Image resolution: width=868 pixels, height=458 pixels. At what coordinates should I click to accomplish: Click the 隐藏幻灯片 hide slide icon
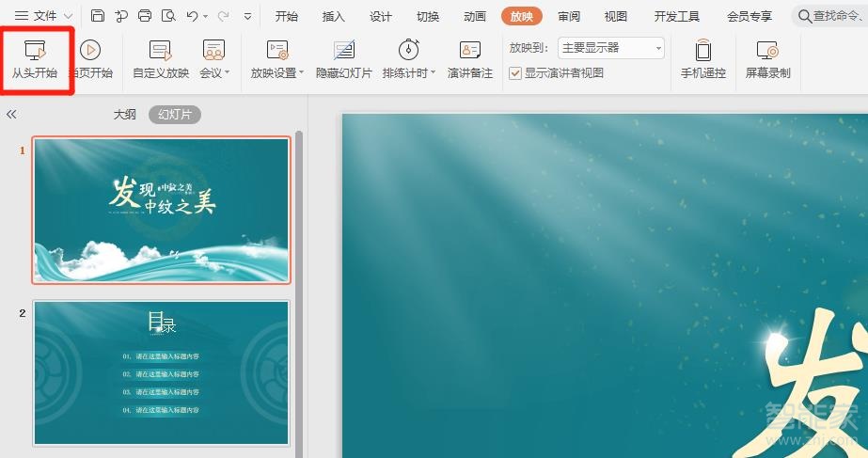coord(343,51)
